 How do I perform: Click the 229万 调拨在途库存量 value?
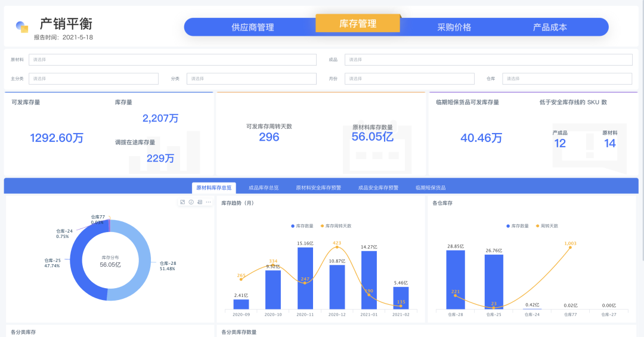160,158
